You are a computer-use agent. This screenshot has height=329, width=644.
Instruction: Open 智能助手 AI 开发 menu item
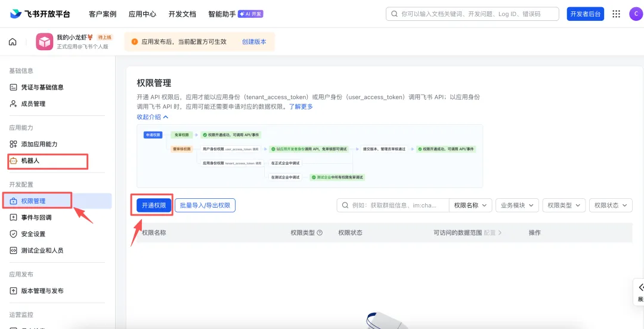pyautogui.click(x=236, y=14)
